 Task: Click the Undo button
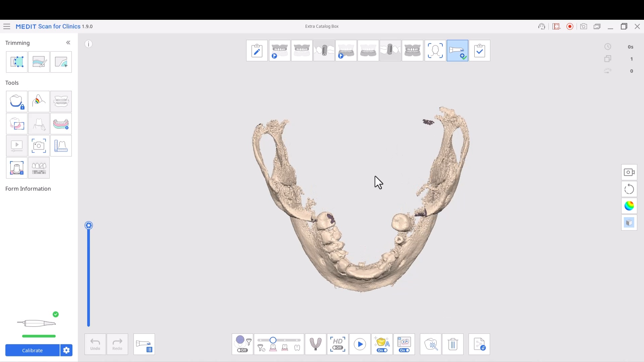95,344
